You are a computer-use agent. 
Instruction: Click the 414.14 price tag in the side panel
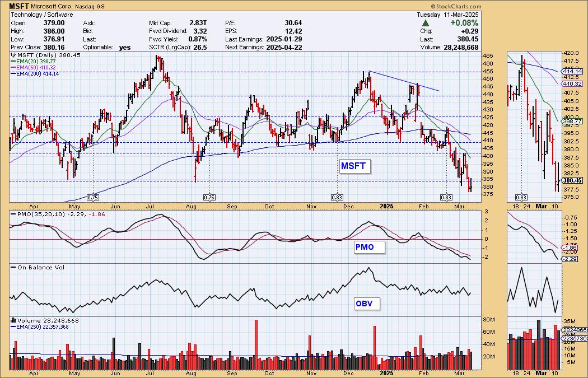coord(573,71)
